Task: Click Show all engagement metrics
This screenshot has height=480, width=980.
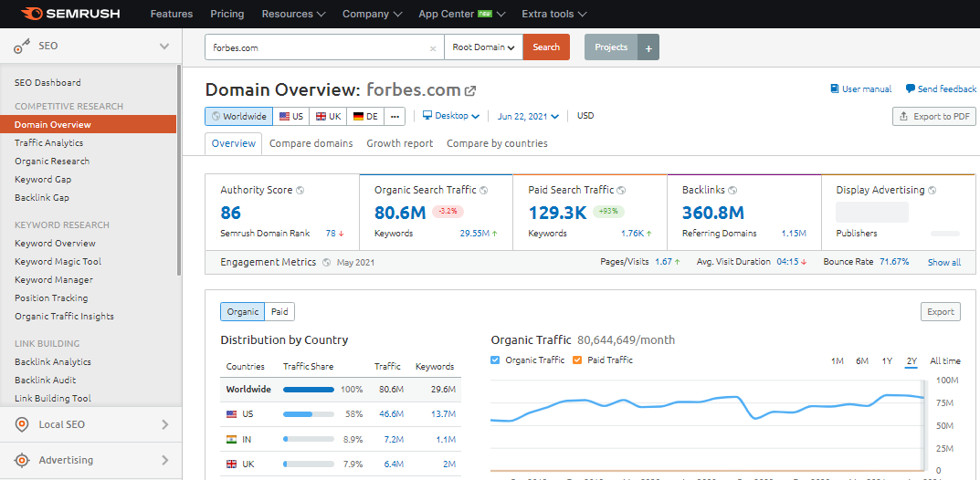Action: (x=944, y=262)
